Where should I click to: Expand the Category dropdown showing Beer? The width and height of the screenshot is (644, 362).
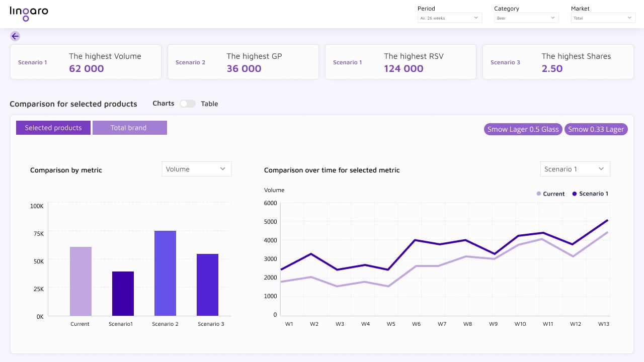[526, 18]
